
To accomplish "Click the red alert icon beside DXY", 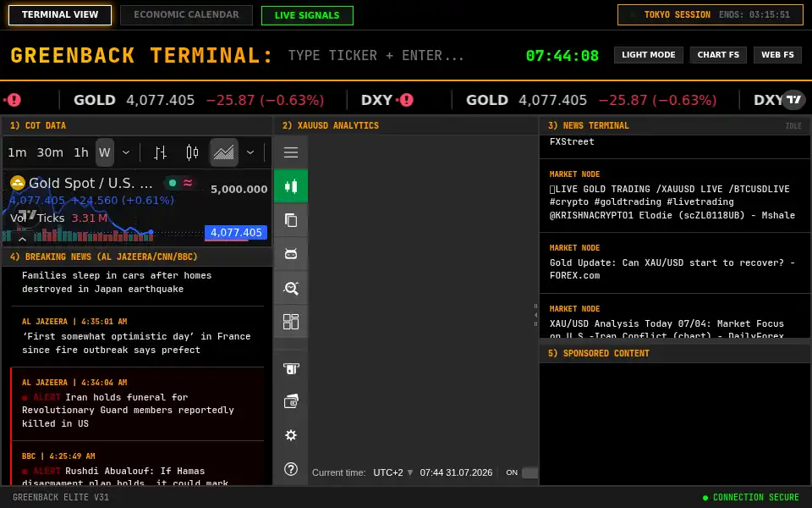I will click(x=407, y=100).
